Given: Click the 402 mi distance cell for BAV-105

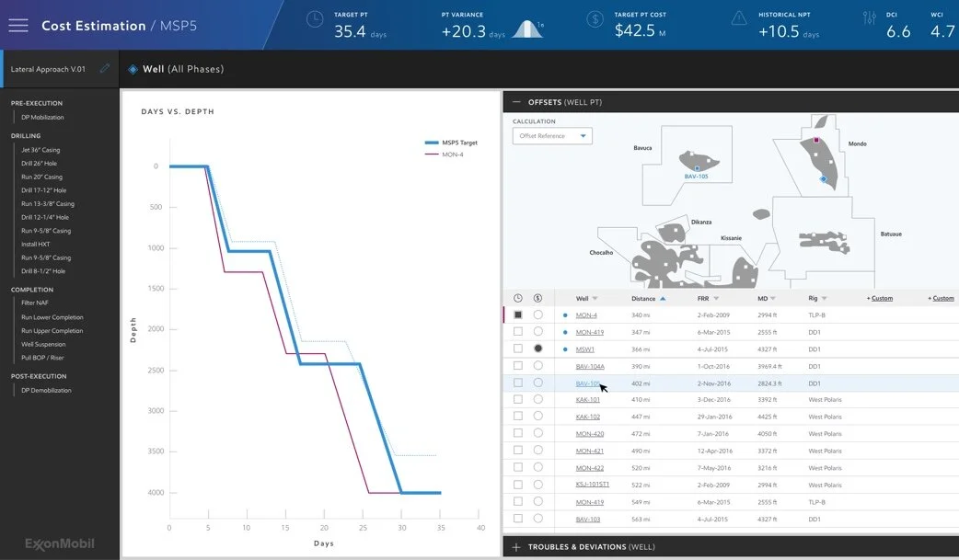Looking at the screenshot, I should (x=641, y=383).
